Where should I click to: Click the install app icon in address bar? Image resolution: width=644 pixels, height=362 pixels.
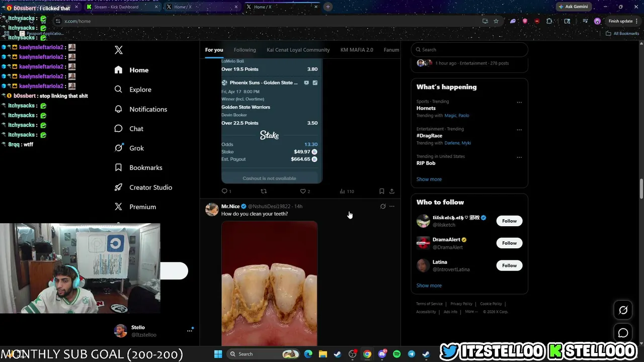485,21
